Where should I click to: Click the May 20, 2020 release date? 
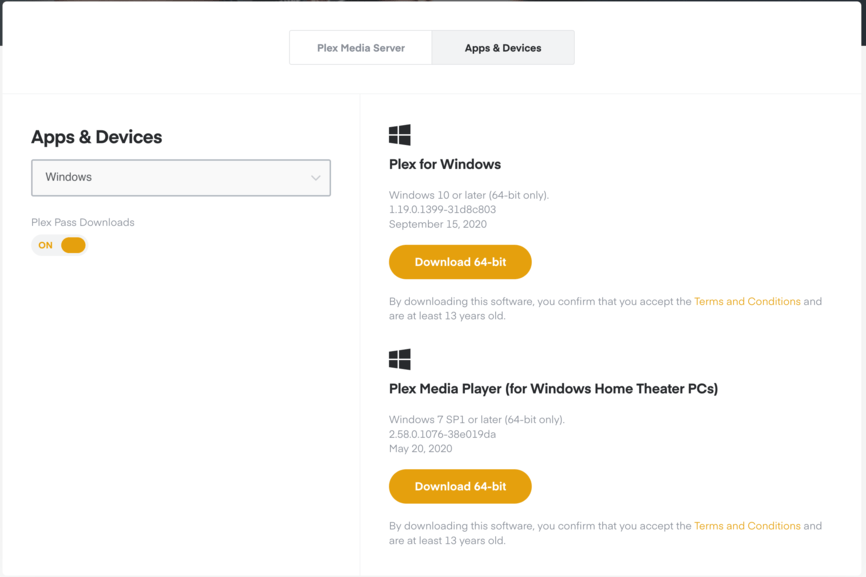tap(420, 449)
